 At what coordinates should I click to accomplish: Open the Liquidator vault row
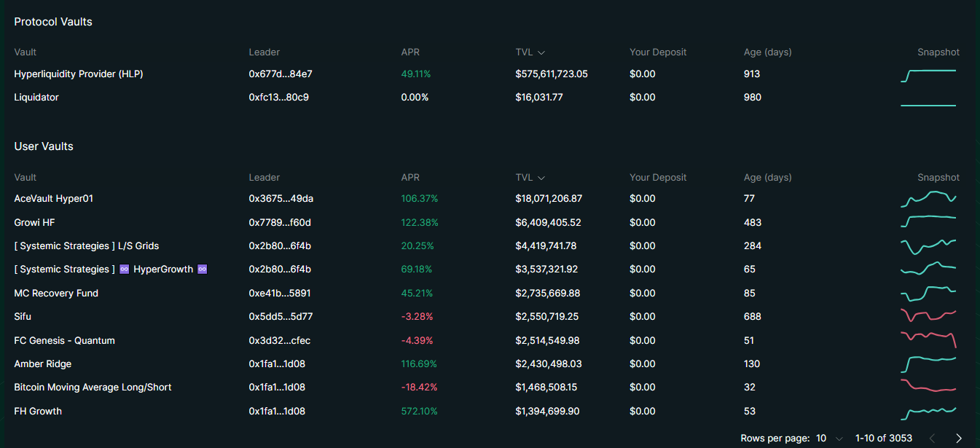[36, 98]
